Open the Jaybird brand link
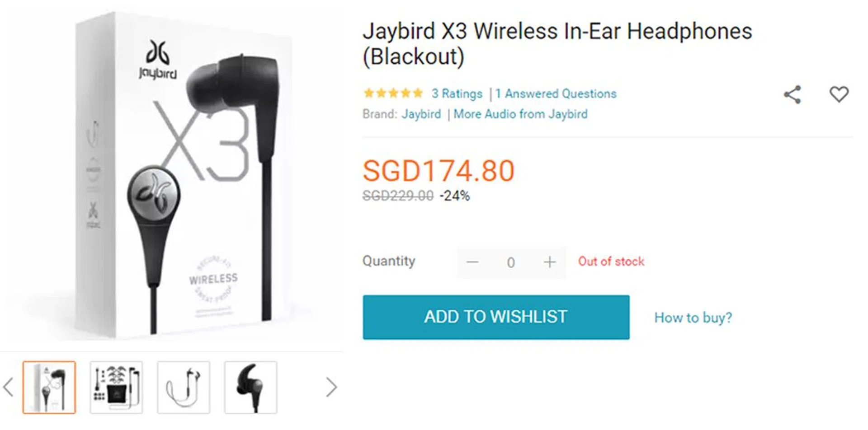Screen dimensions: 868x430 (x=421, y=114)
